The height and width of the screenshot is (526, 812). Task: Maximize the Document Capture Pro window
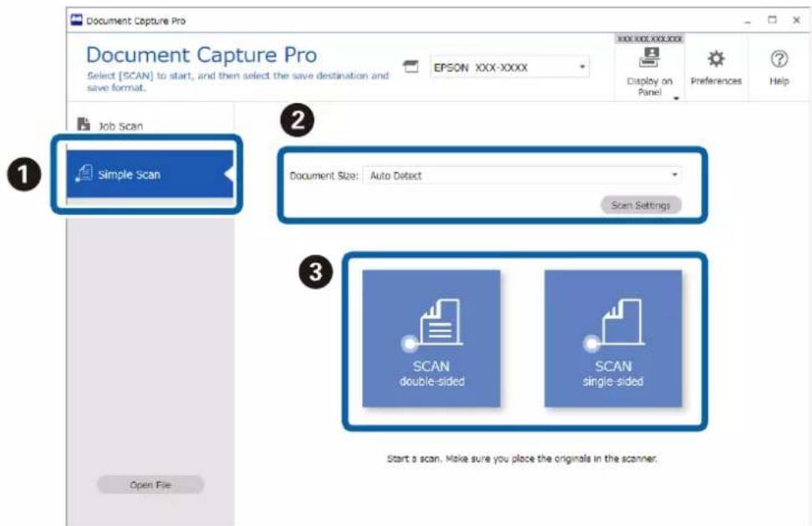coord(772,20)
